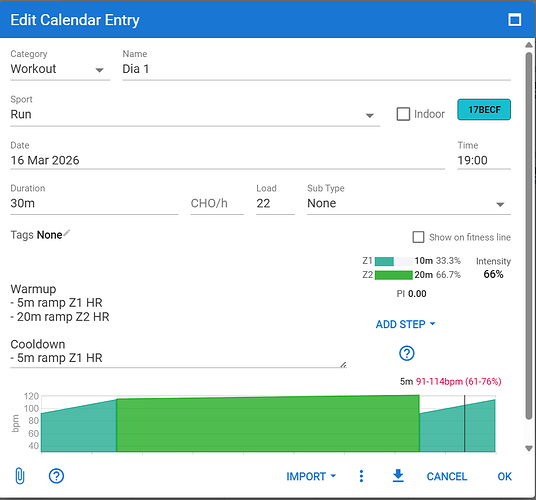Open the ADD STEP menu
The height and width of the screenshot is (500, 536).
(405, 324)
